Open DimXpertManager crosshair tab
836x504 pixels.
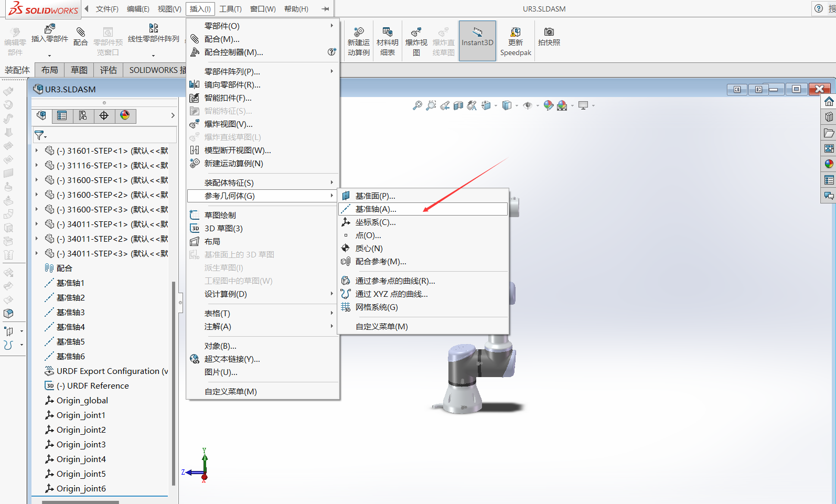click(x=104, y=115)
